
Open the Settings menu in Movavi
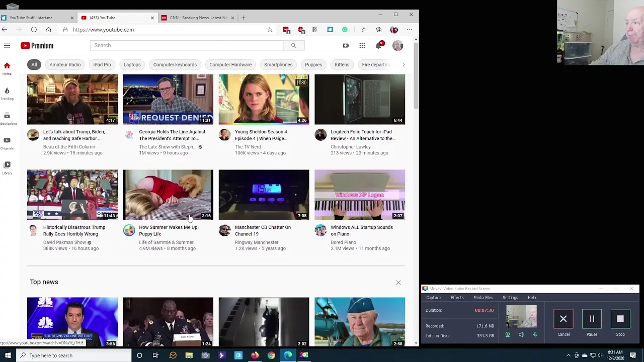pyautogui.click(x=510, y=298)
